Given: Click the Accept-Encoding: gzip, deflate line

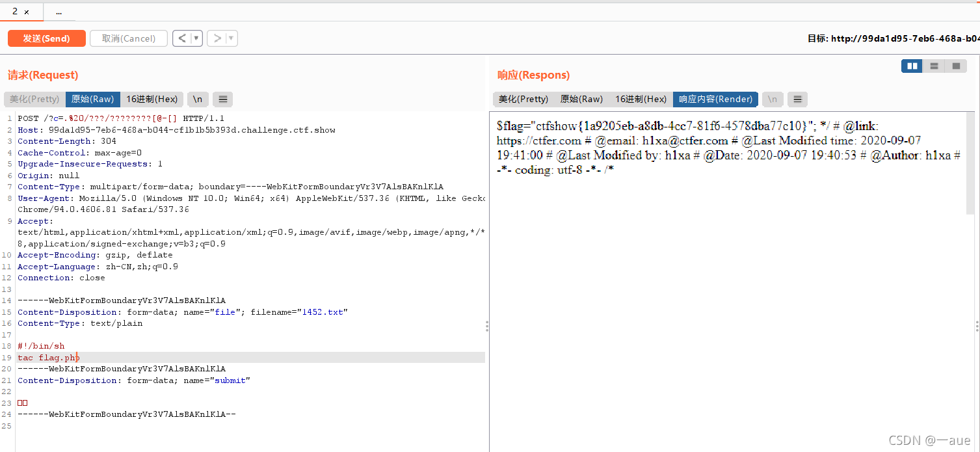Looking at the screenshot, I should (95, 255).
